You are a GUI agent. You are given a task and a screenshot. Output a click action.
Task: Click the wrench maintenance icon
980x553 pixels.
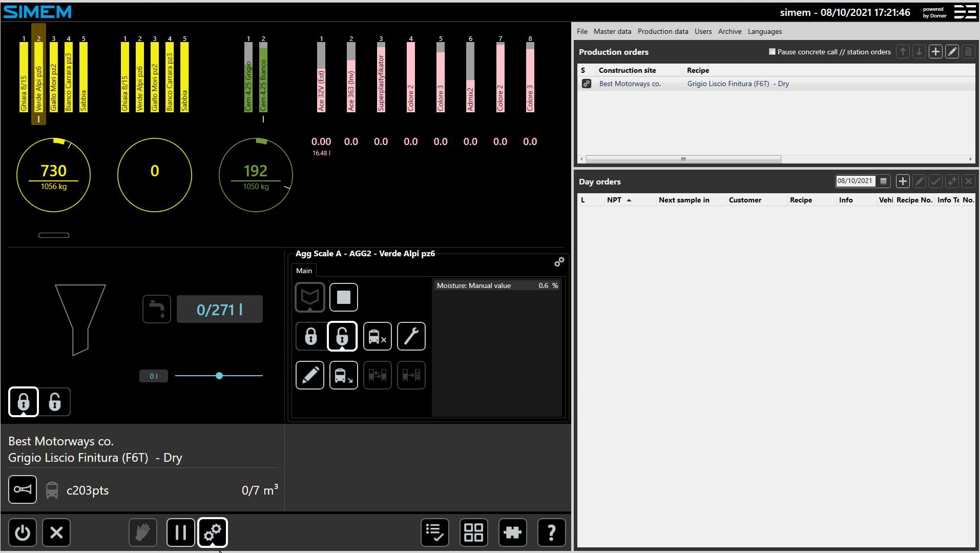click(x=411, y=336)
